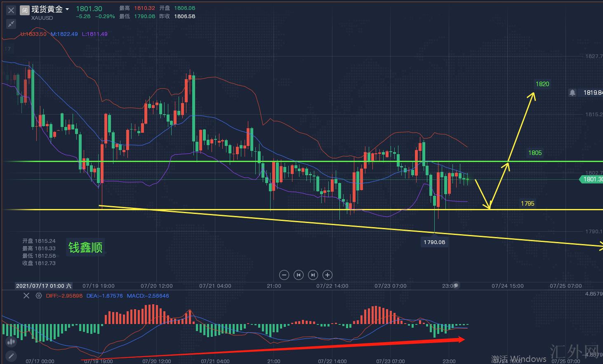Select the 1795 text label annotation

click(528, 204)
